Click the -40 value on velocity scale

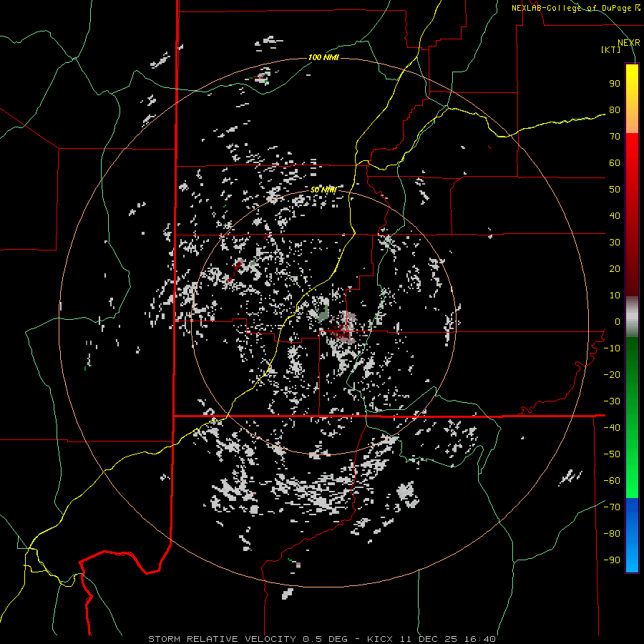coord(612,428)
